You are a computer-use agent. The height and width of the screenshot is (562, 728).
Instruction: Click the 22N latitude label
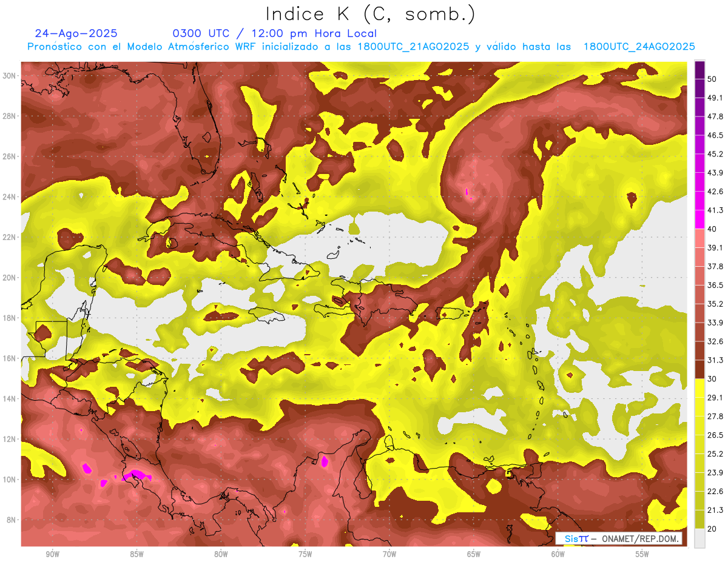(x=10, y=237)
